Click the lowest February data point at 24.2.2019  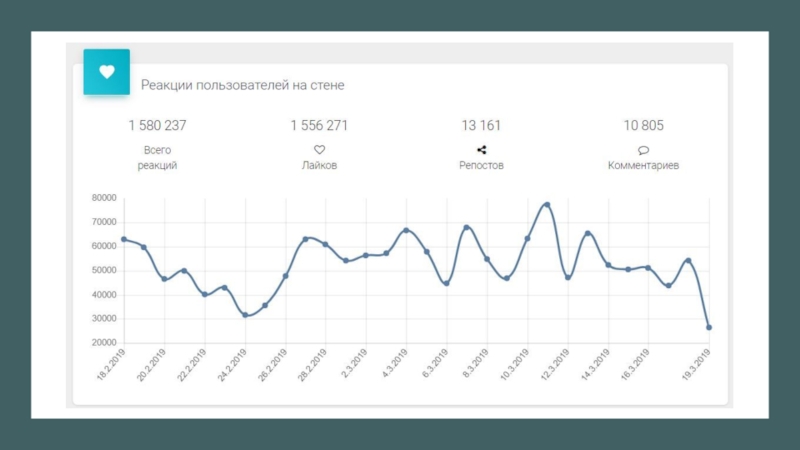click(x=245, y=315)
